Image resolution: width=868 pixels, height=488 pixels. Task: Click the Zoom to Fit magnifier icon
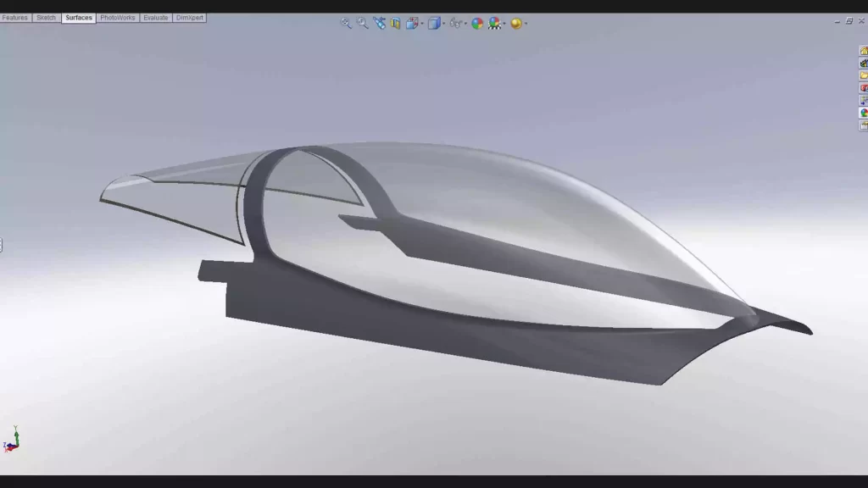point(346,23)
